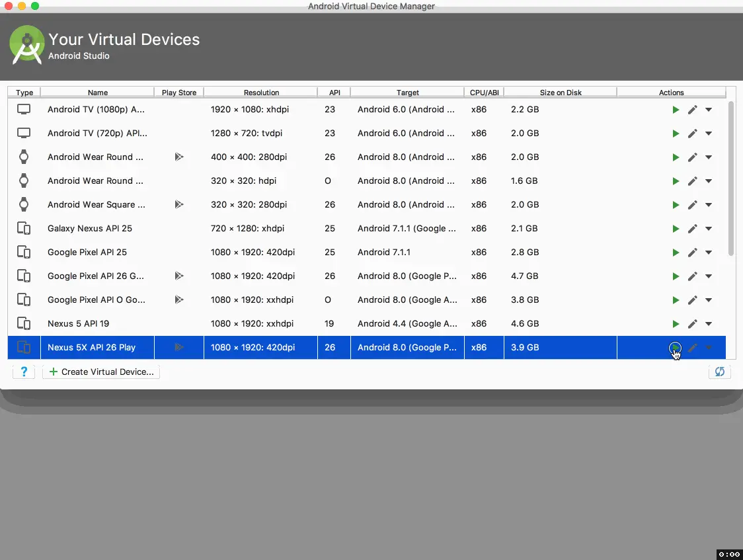Expand actions menu for Nexus 5X API 26 Play
The height and width of the screenshot is (560, 743).
point(709,348)
